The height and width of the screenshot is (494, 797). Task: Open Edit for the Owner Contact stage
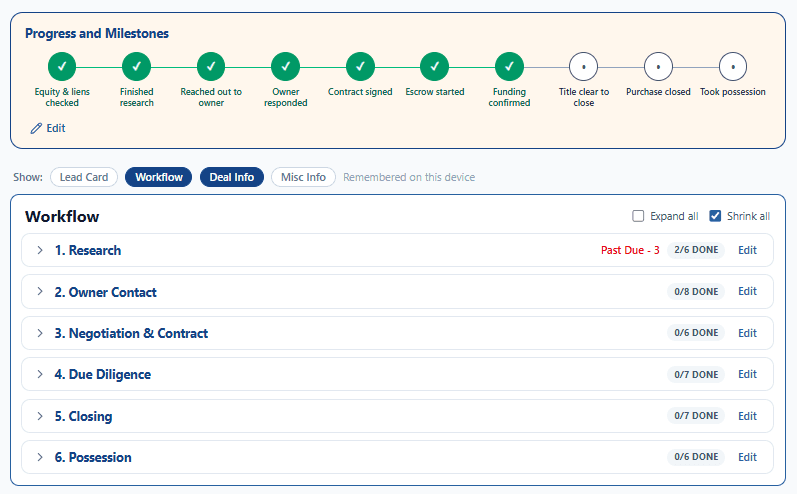[747, 291]
